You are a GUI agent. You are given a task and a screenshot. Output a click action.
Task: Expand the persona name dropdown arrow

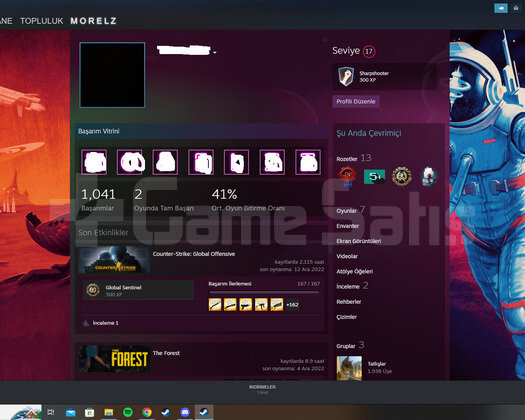[215, 52]
